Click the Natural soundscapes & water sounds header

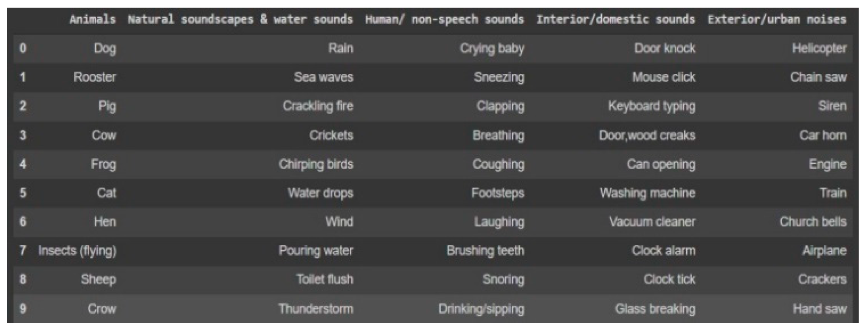[240, 19]
